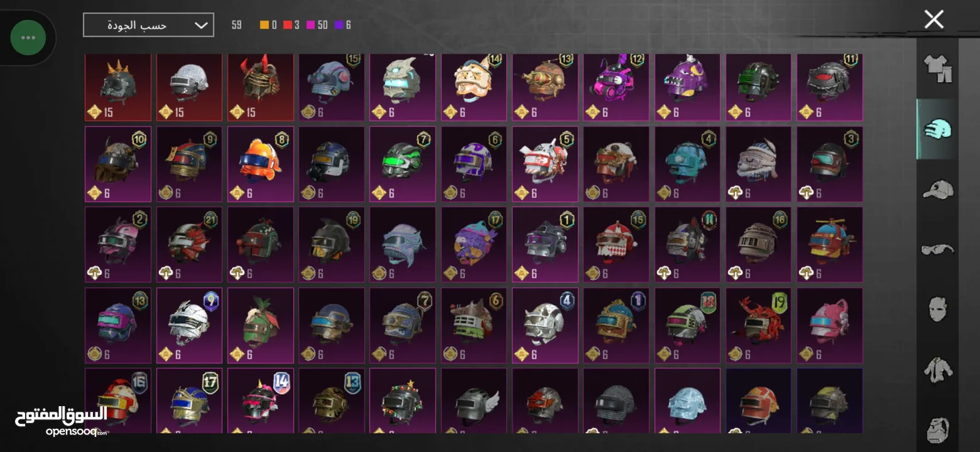This screenshot has width=980, height=452.
Task: Select the helicopter propeller helmet
Action: coord(830,244)
